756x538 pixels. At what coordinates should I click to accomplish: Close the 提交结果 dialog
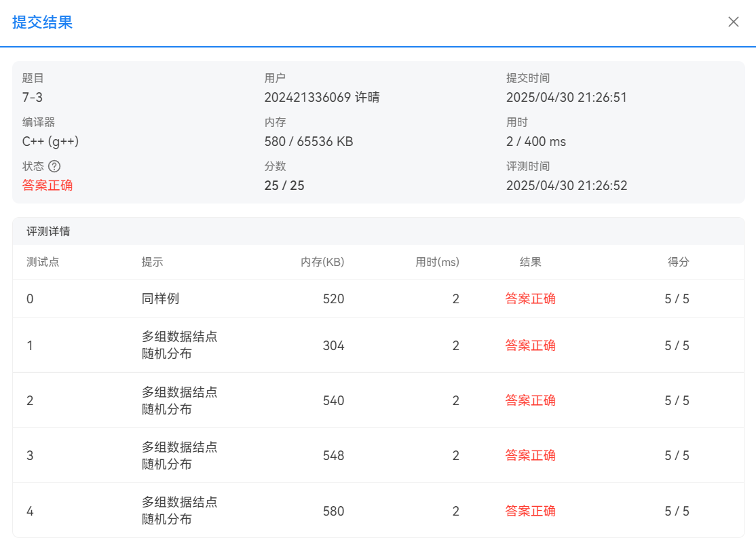(734, 22)
